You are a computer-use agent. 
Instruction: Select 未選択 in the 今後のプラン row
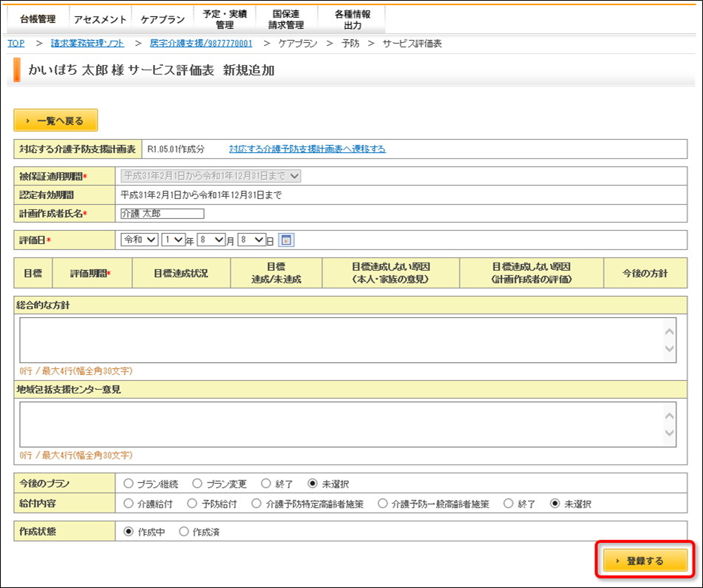(x=313, y=484)
